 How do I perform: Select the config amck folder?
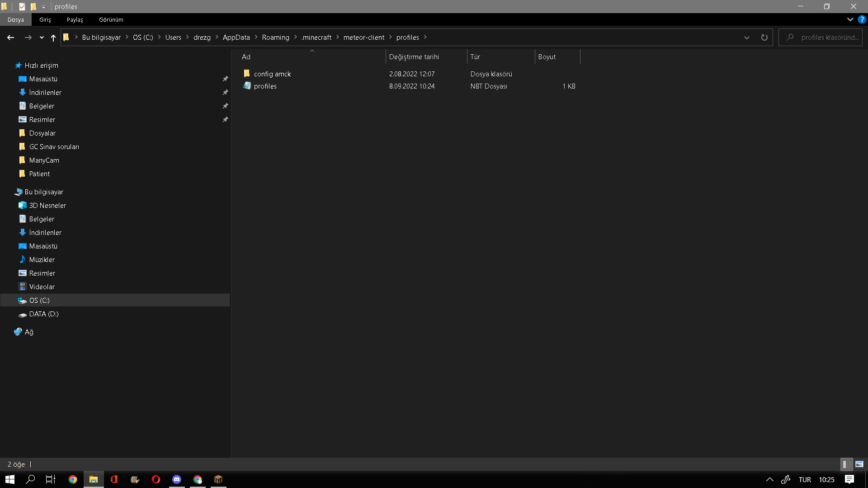[x=272, y=74]
